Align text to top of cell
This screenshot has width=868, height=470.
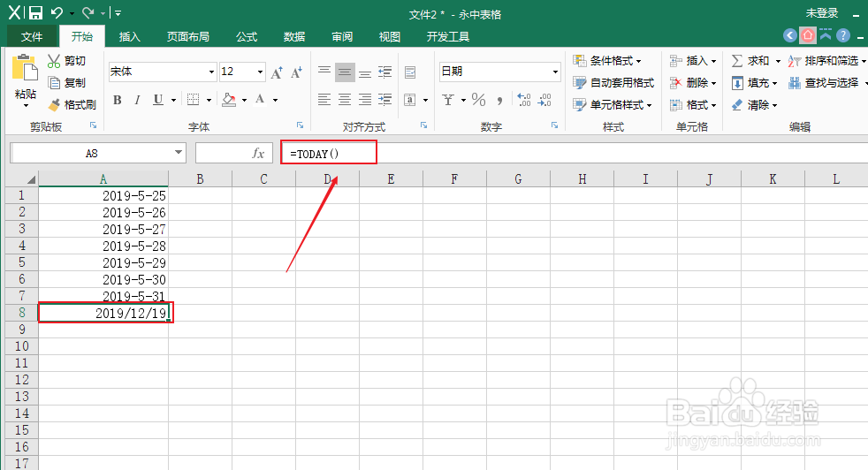[x=324, y=72]
